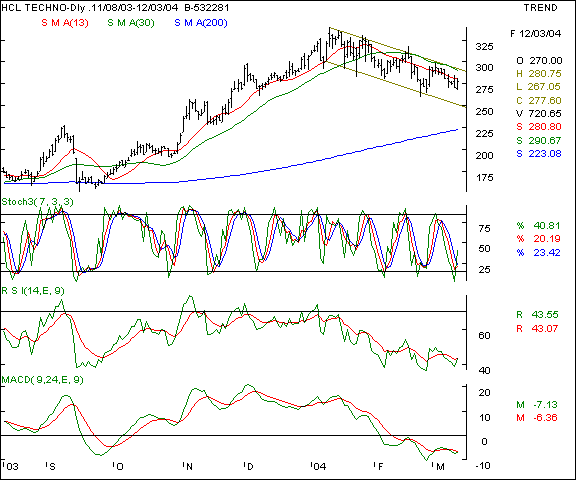This screenshot has width=576, height=480.
Task: Click the 300 price axis label
Action: click(484, 68)
